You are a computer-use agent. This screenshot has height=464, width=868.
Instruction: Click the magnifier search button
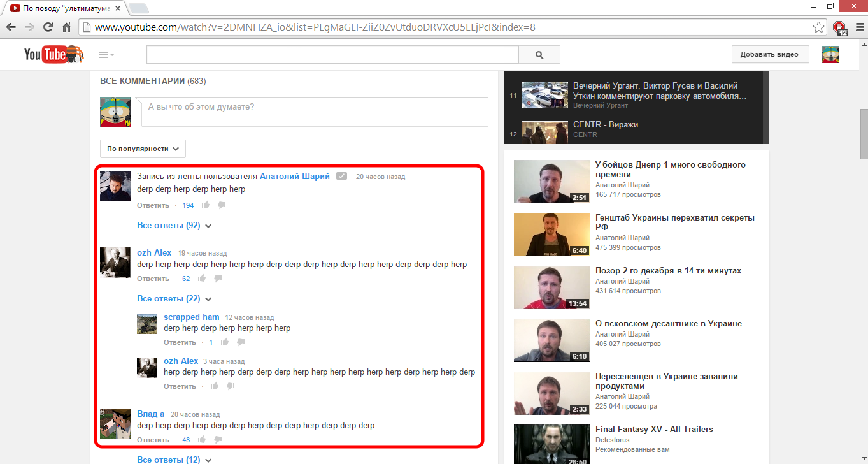539,55
